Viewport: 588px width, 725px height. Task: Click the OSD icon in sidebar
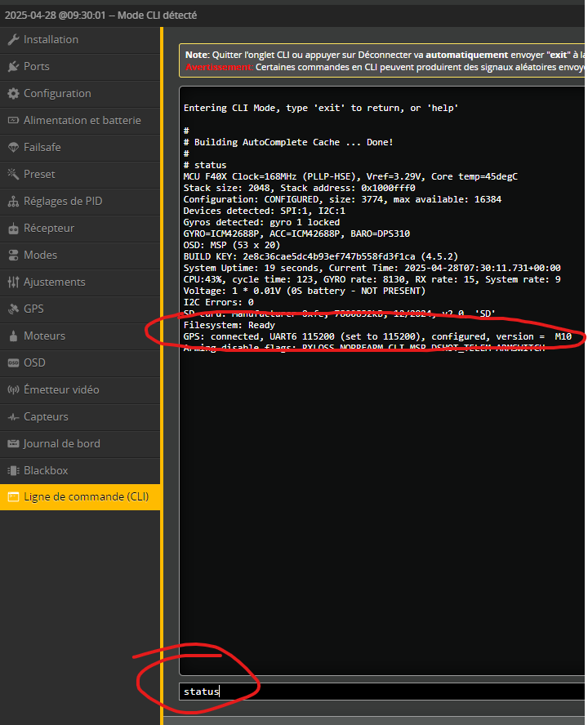coord(13,363)
